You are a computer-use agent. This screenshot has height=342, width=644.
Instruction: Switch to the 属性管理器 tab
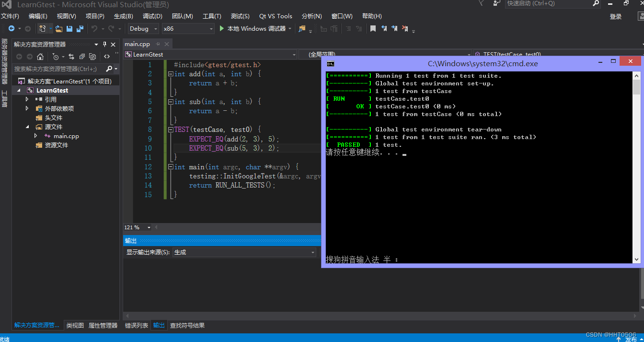coord(103,325)
